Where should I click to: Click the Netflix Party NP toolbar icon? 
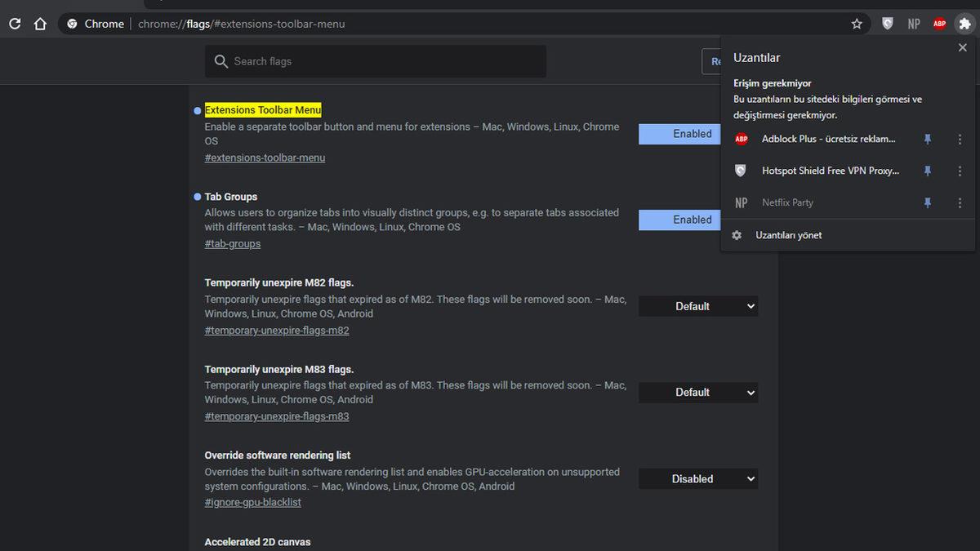tap(914, 24)
